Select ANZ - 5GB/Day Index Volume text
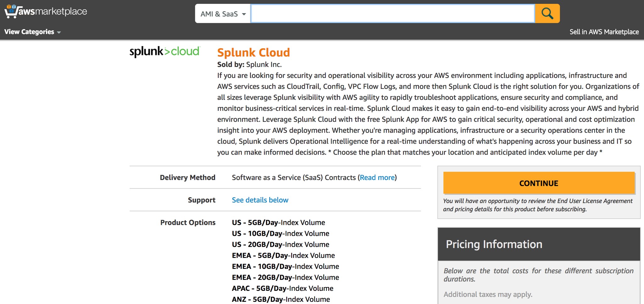The height and width of the screenshot is (304, 644). click(281, 300)
